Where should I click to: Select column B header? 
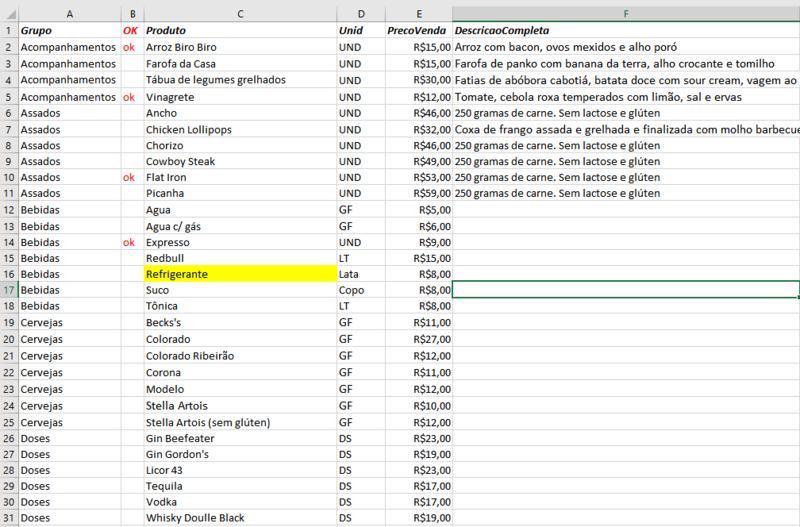coord(133,14)
